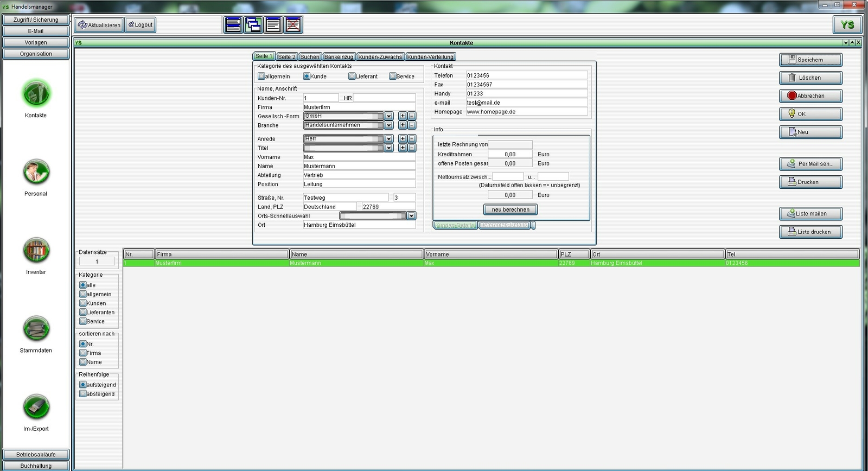Choose absteigend sort order

point(83,394)
